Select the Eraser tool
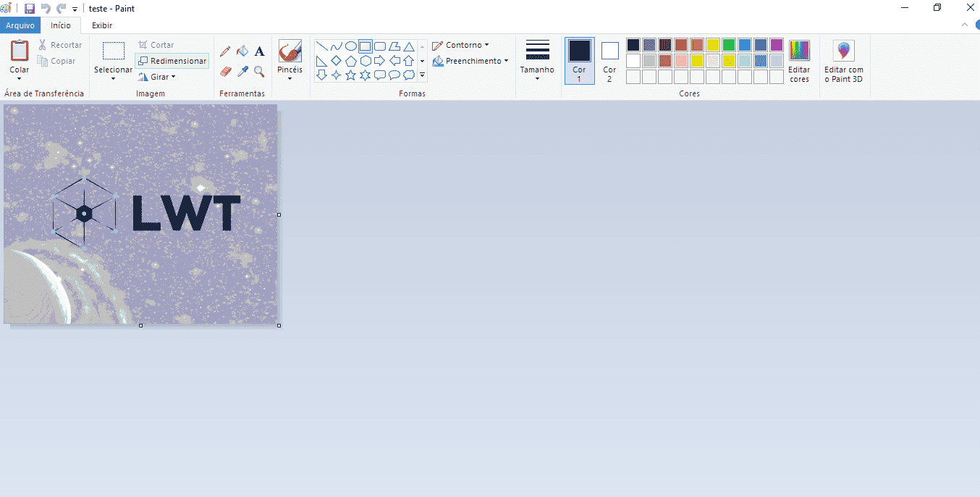This screenshot has height=497, width=980. [x=224, y=72]
